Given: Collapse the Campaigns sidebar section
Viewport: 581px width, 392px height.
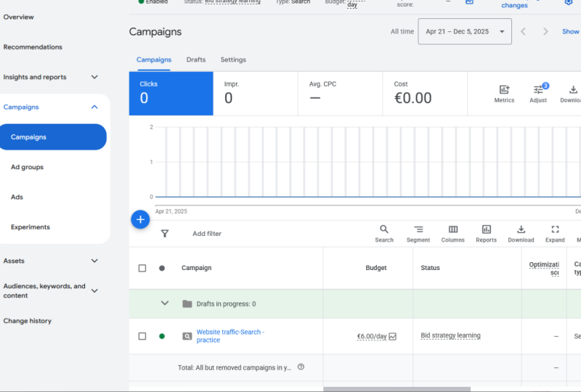Looking at the screenshot, I should point(94,107).
